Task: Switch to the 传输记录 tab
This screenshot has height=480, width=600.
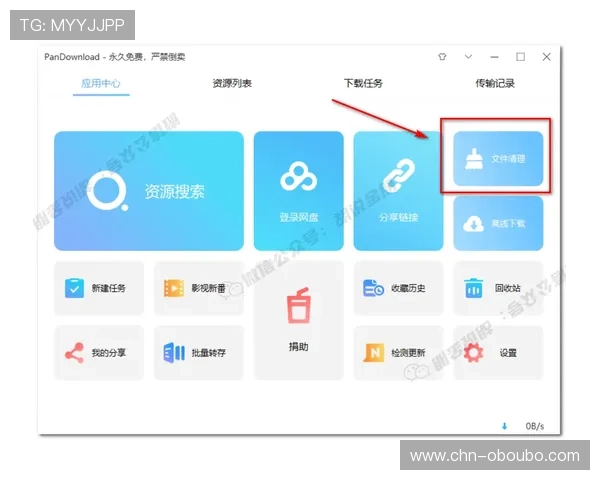Action: [495, 83]
